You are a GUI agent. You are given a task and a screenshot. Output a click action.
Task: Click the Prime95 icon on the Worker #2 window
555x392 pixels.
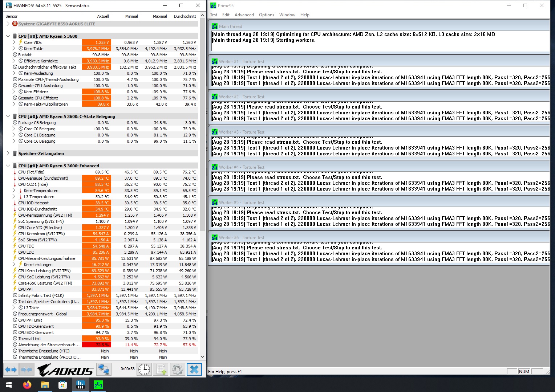click(x=215, y=97)
